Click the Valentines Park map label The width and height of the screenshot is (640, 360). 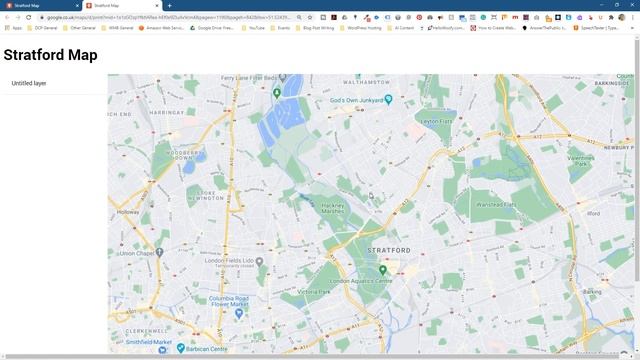(581, 160)
